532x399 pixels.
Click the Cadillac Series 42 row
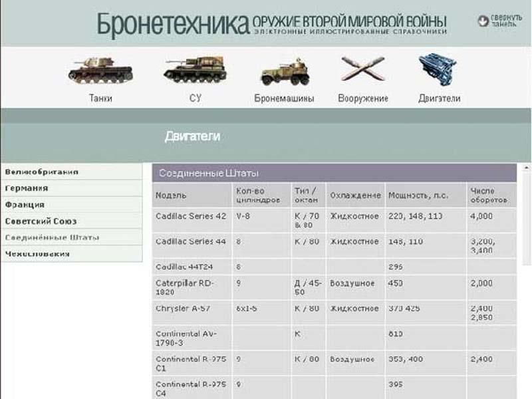click(191, 217)
